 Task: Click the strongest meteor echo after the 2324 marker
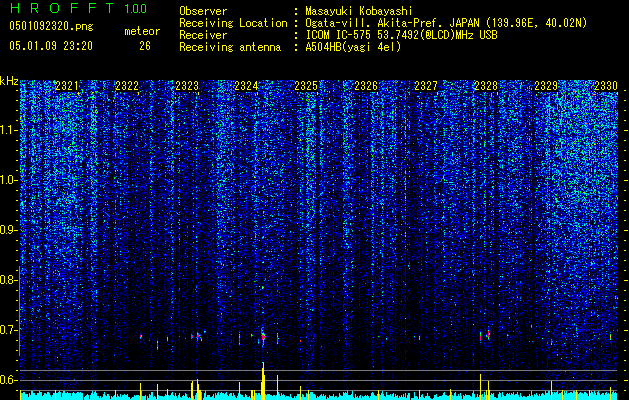pos(263,336)
